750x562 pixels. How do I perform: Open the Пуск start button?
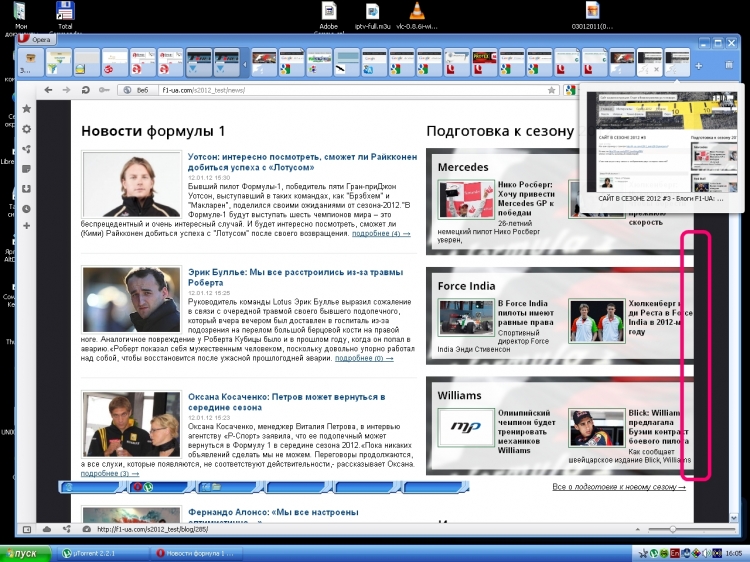[x=25, y=553]
